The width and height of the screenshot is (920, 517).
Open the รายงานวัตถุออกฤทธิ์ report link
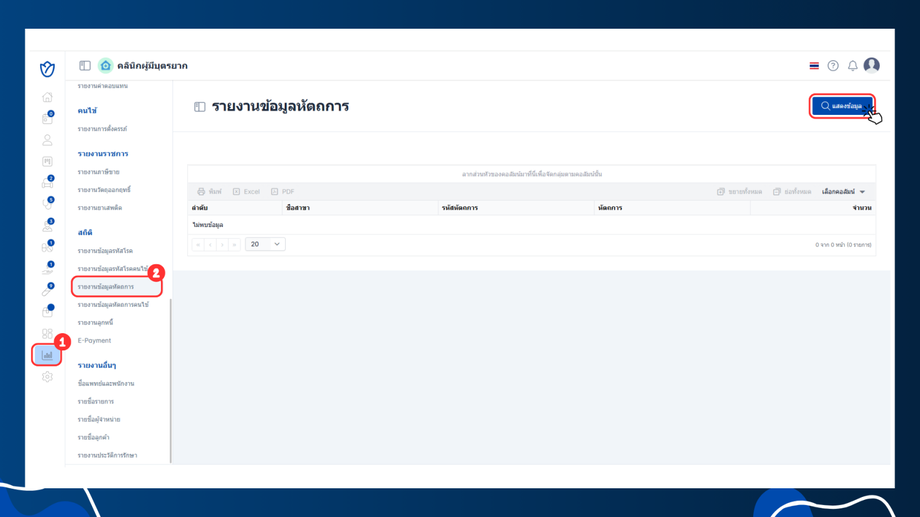(x=104, y=190)
